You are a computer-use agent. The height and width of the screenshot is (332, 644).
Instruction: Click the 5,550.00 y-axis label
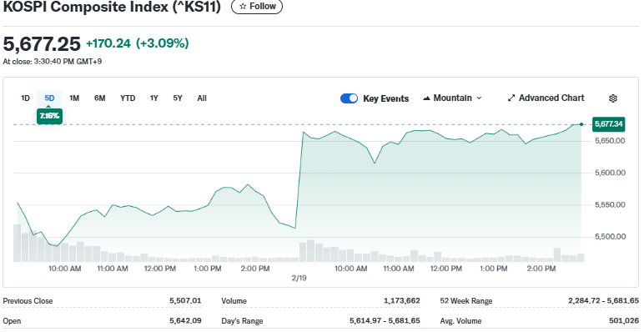[610, 204]
